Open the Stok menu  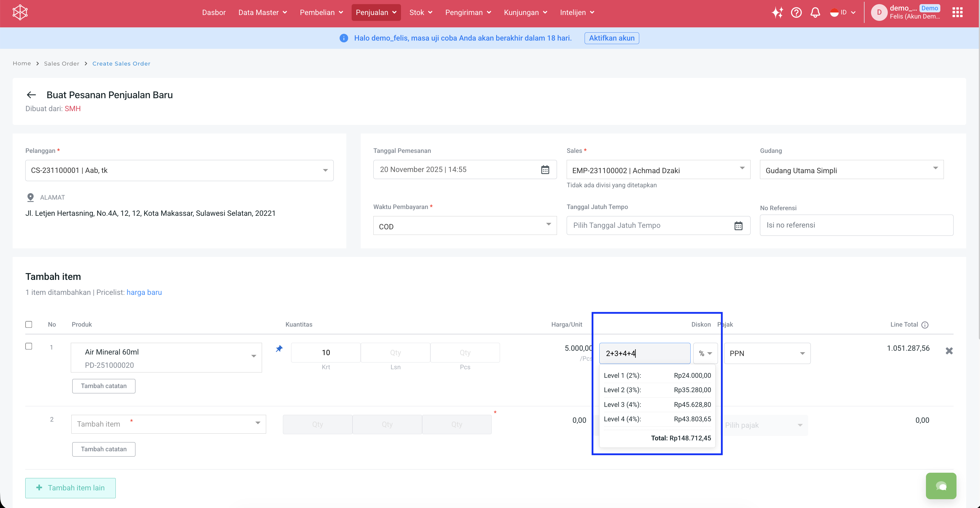tap(420, 13)
